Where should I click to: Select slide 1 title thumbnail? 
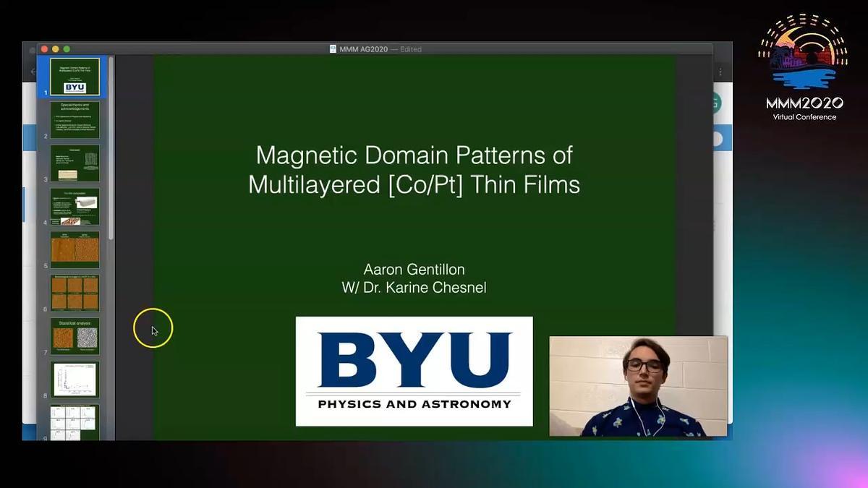click(75, 77)
